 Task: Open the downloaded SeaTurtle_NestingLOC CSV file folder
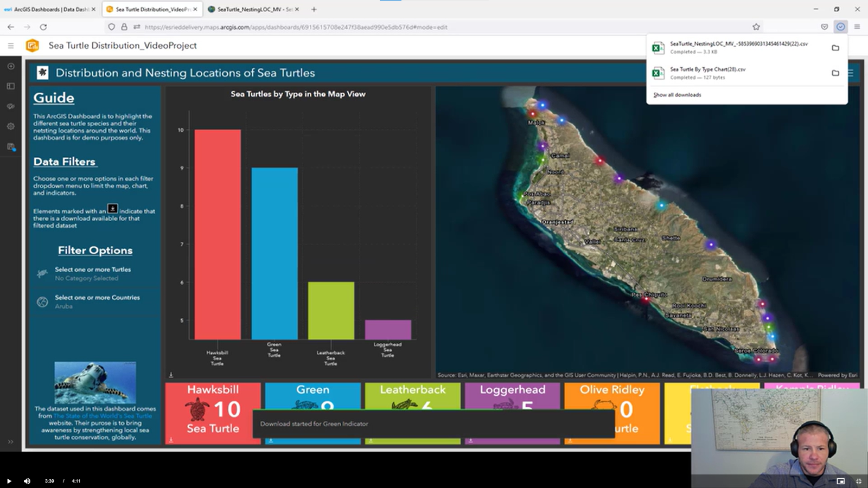point(835,48)
